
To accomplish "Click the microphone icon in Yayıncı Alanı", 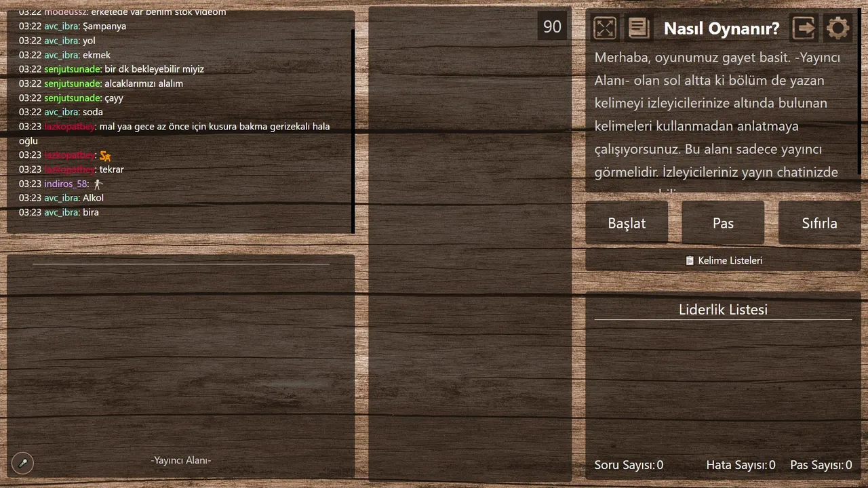I will pos(22,464).
